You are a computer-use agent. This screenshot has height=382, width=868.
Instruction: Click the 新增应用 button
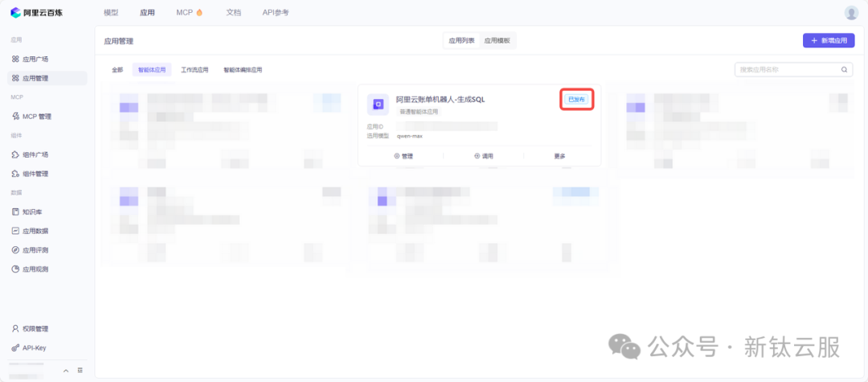click(829, 40)
